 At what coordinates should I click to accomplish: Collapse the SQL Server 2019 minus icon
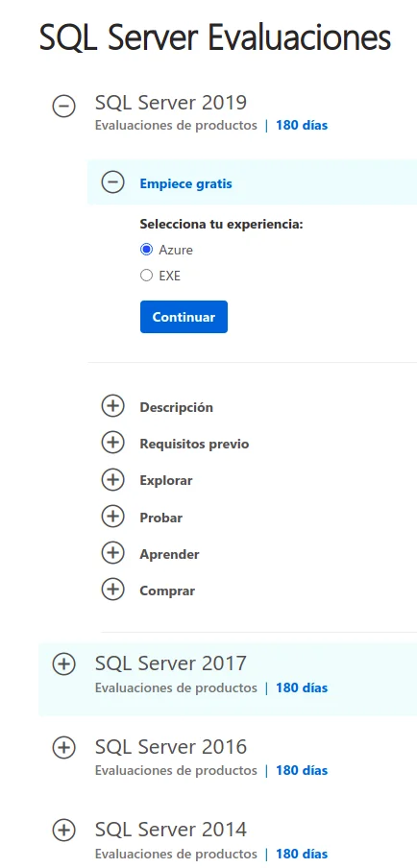tap(63, 106)
